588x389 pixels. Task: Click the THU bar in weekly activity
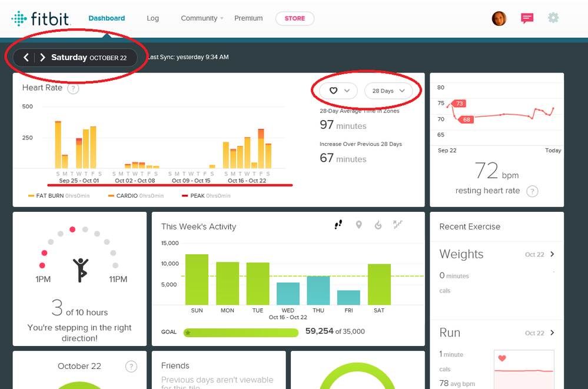click(x=318, y=290)
